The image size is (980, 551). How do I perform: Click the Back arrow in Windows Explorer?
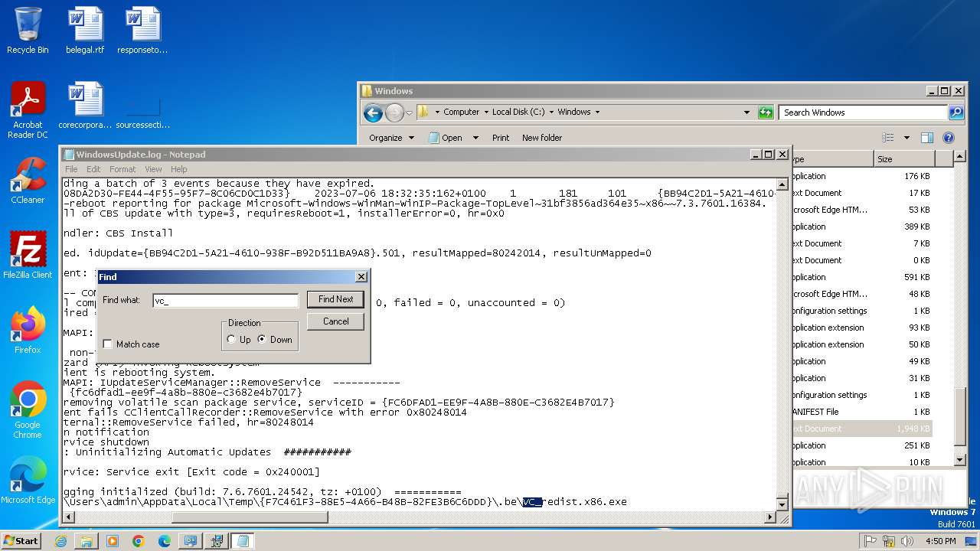(x=373, y=112)
